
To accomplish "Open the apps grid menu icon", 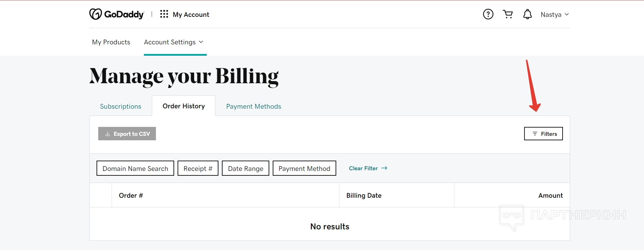I will (164, 14).
